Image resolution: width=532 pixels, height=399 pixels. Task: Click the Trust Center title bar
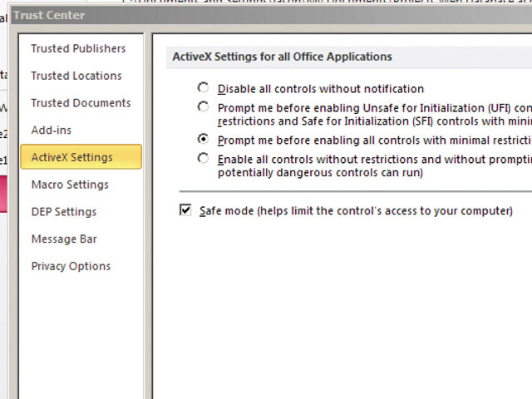(x=272, y=15)
